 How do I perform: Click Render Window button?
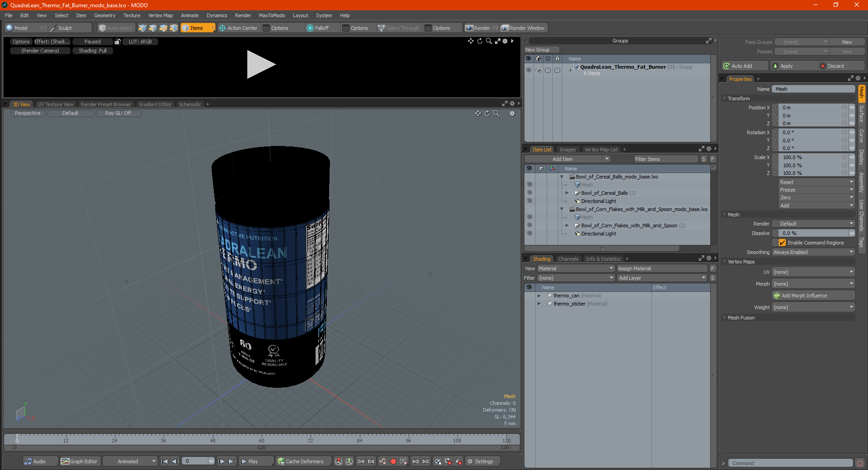pos(523,28)
